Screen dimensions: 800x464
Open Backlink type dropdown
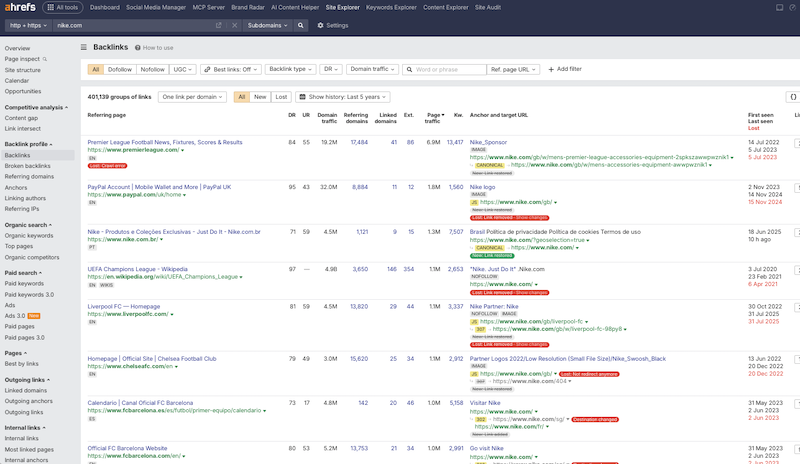(290, 69)
